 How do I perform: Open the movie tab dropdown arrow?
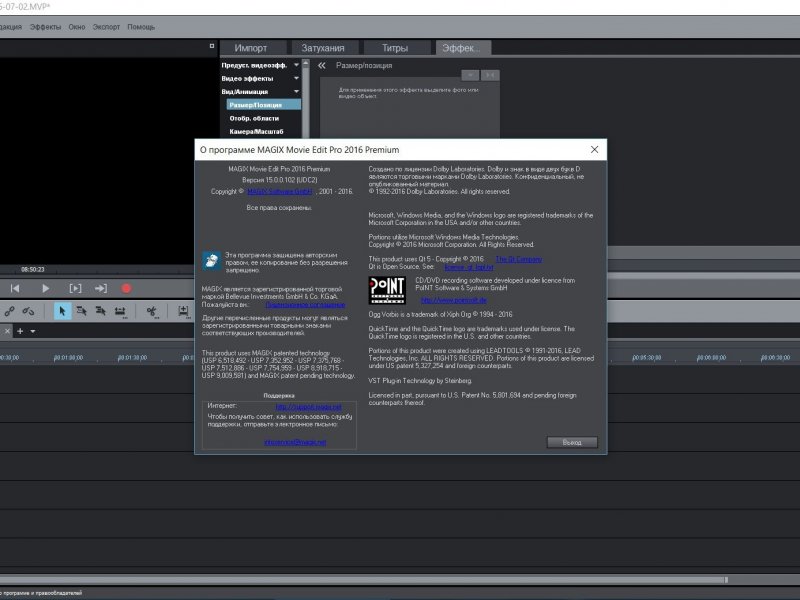pos(33,332)
